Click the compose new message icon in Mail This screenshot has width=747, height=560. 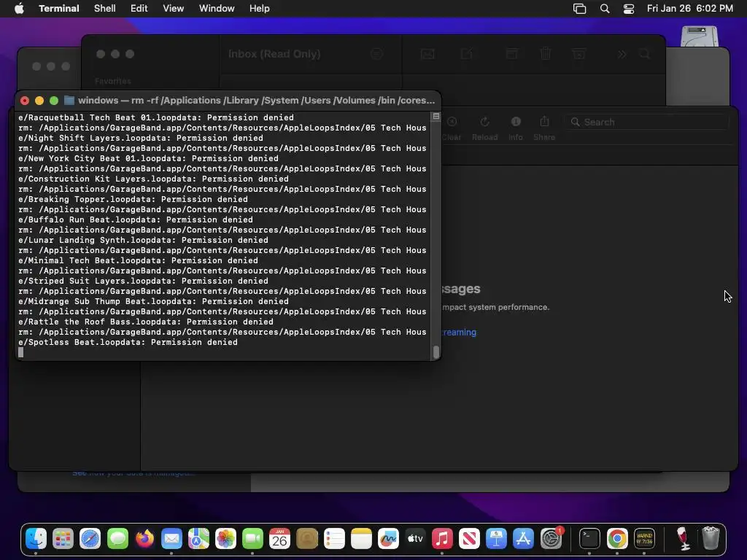tap(467, 54)
